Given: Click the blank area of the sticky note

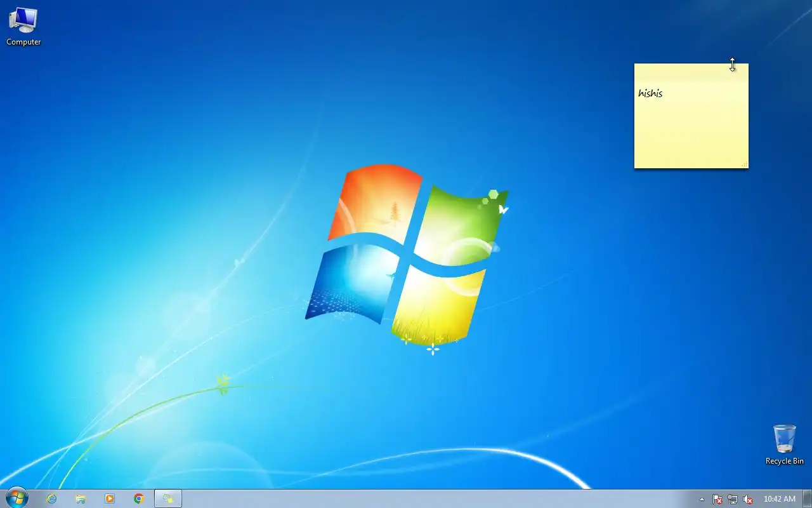Looking at the screenshot, I should click(691, 133).
